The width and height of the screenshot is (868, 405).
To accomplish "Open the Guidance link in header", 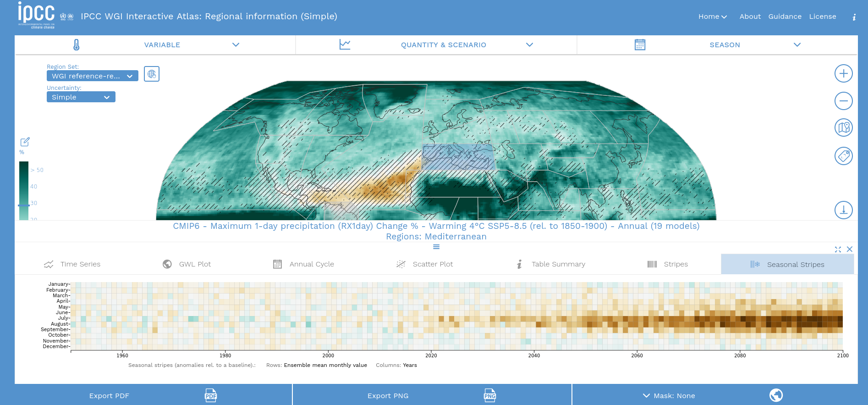I will click(x=785, y=17).
